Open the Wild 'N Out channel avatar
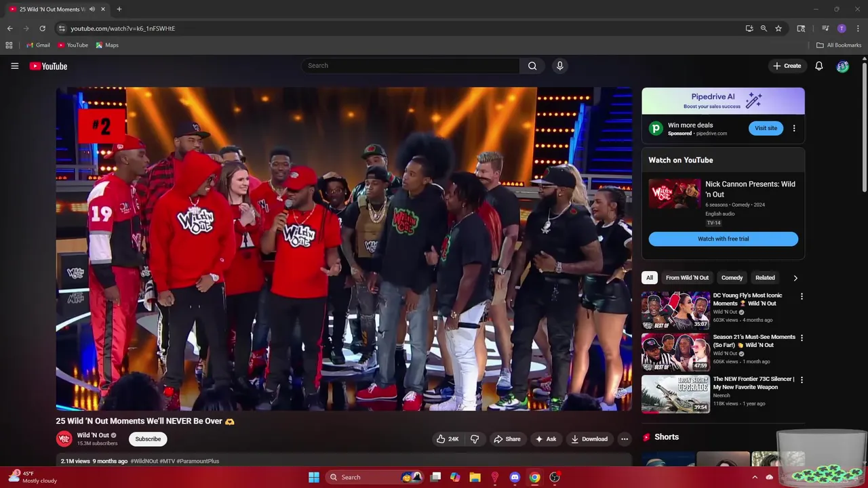868x488 pixels. pos(64,439)
